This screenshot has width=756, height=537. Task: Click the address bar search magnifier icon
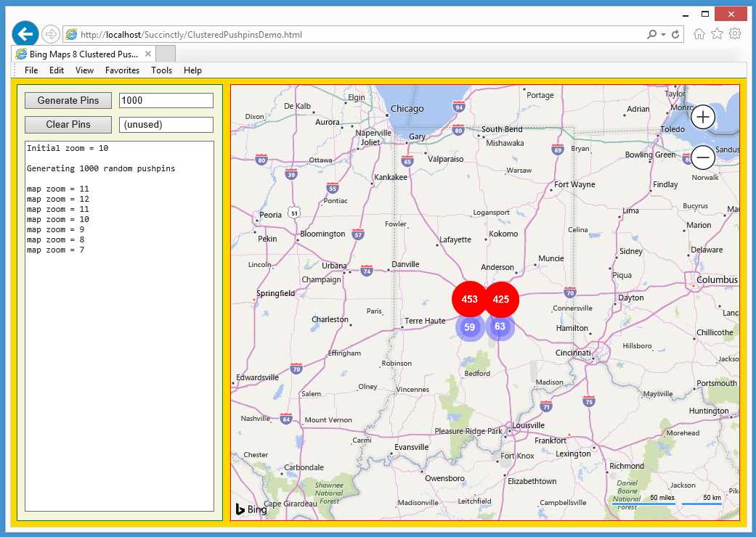click(651, 34)
